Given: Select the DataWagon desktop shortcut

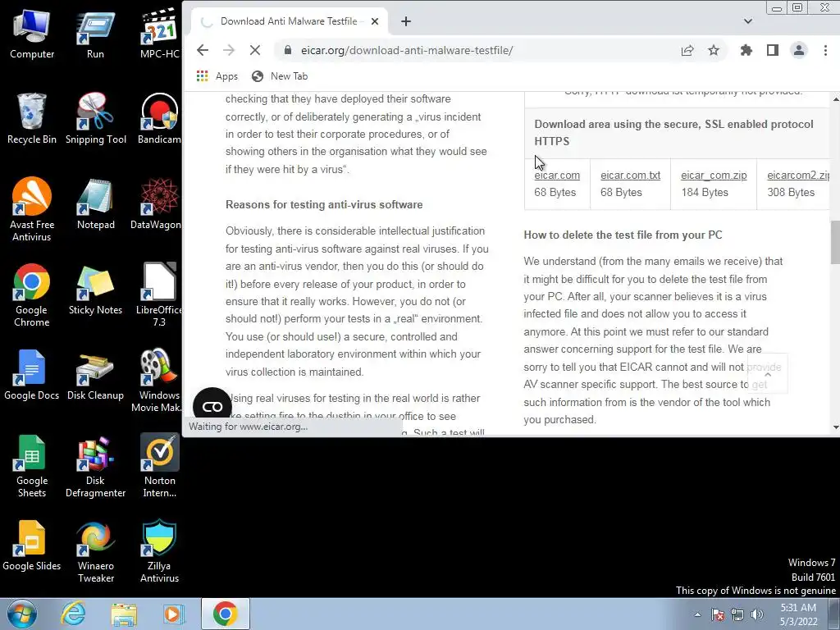Looking at the screenshot, I should [x=156, y=204].
